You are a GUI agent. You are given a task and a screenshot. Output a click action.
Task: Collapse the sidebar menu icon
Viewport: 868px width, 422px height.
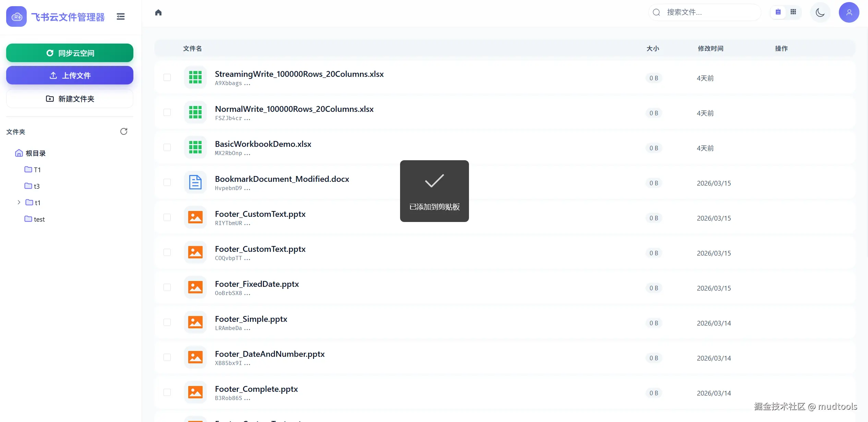pos(120,16)
